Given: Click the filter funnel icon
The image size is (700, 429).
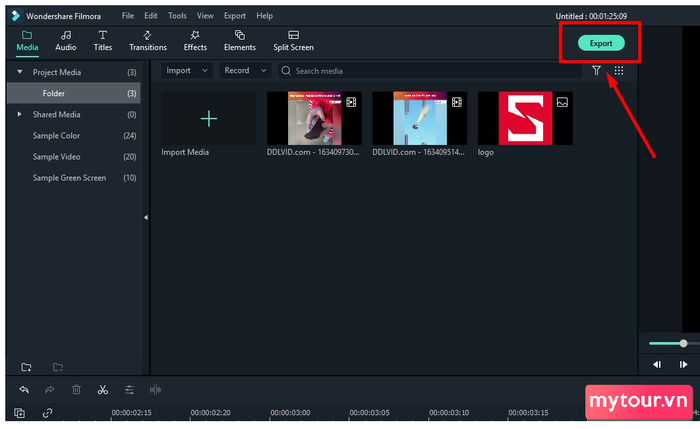Looking at the screenshot, I should tap(596, 71).
